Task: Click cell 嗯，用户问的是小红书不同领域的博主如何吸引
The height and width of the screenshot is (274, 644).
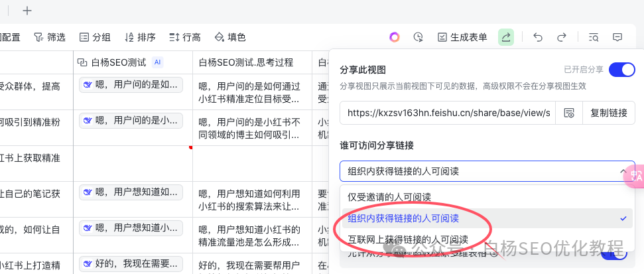Action: click(x=252, y=128)
